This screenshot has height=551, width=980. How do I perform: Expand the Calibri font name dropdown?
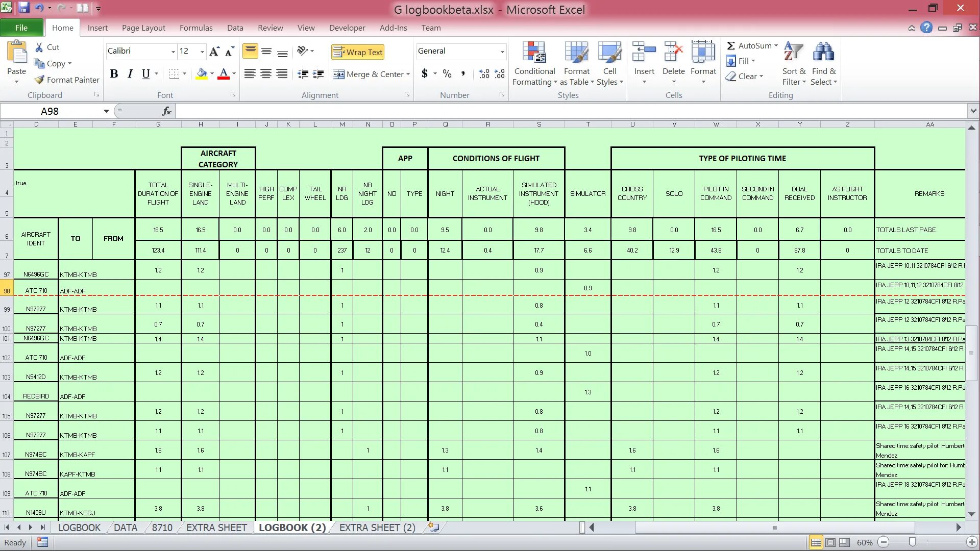(173, 52)
